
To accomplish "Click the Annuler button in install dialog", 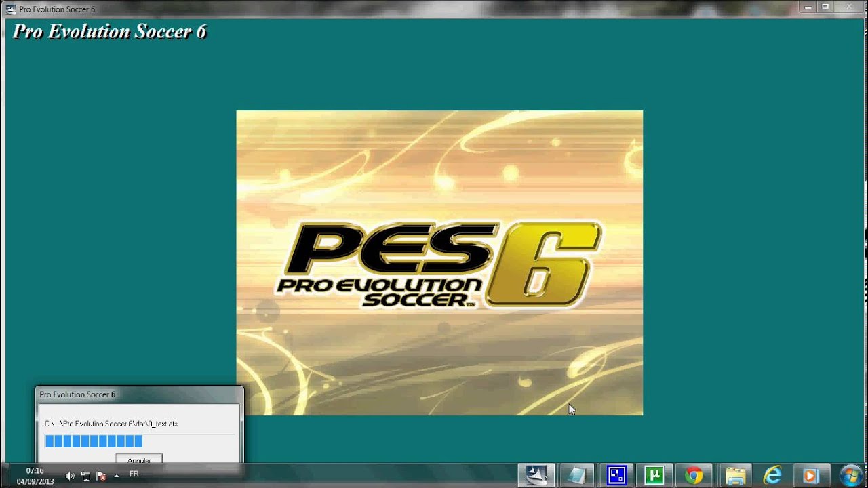I will pyautogui.click(x=139, y=460).
